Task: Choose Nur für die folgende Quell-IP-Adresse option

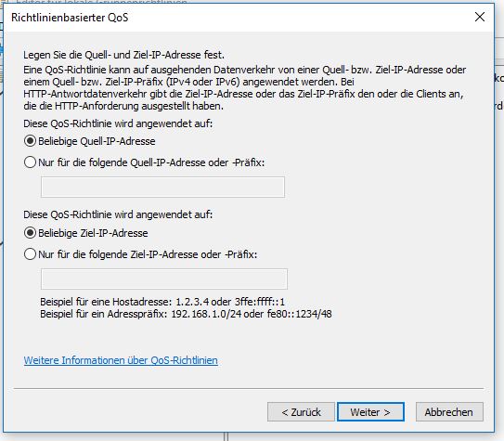Action: tap(31, 162)
